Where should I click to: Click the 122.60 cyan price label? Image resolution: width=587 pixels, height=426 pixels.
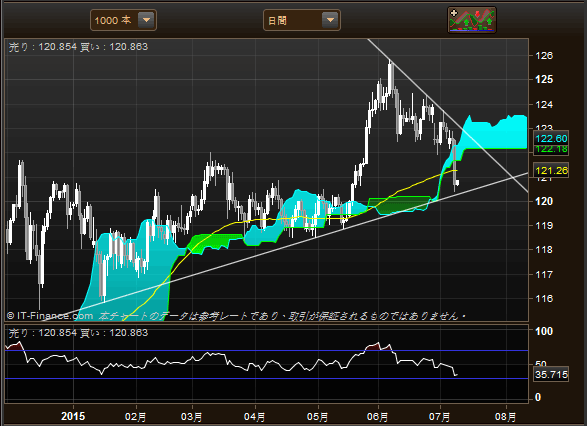click(551, 139)
